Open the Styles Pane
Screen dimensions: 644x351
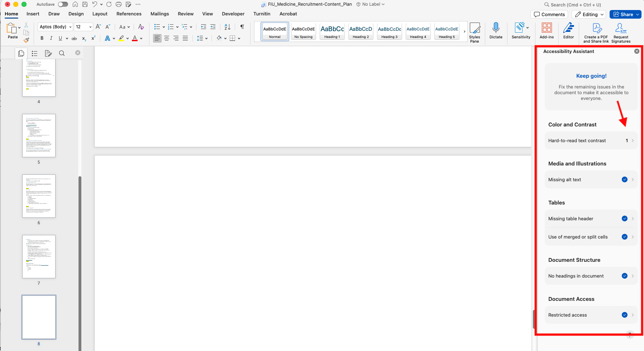click(475, 33)
